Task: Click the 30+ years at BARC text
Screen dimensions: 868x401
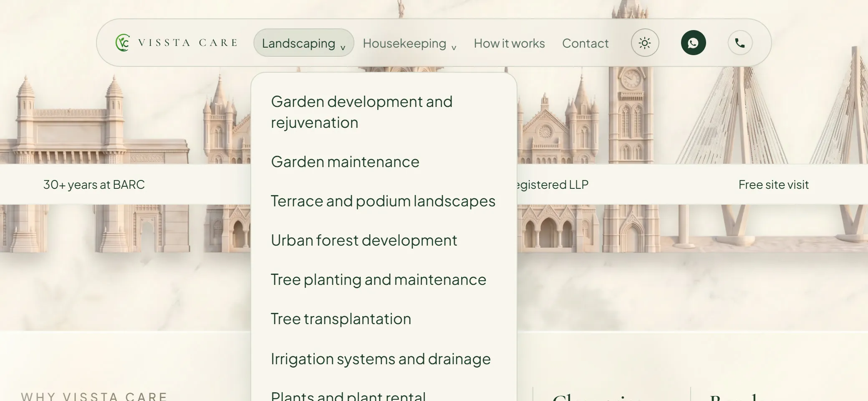Action: click(x=94, y=185)
